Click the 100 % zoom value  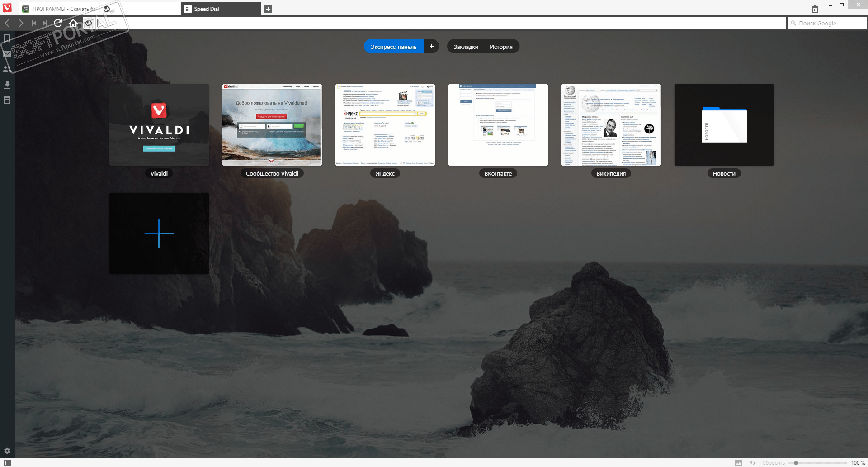[x=858, y=463]
